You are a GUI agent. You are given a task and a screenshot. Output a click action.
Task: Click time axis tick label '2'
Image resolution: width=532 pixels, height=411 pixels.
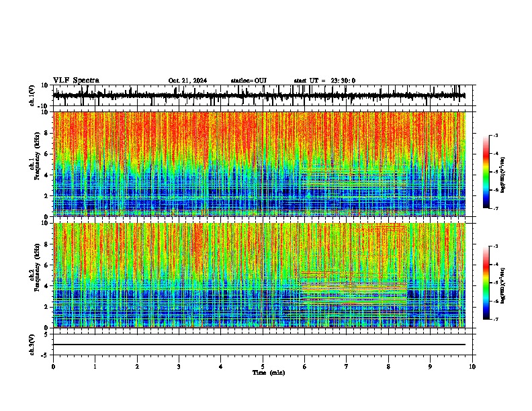coord(137,367)
